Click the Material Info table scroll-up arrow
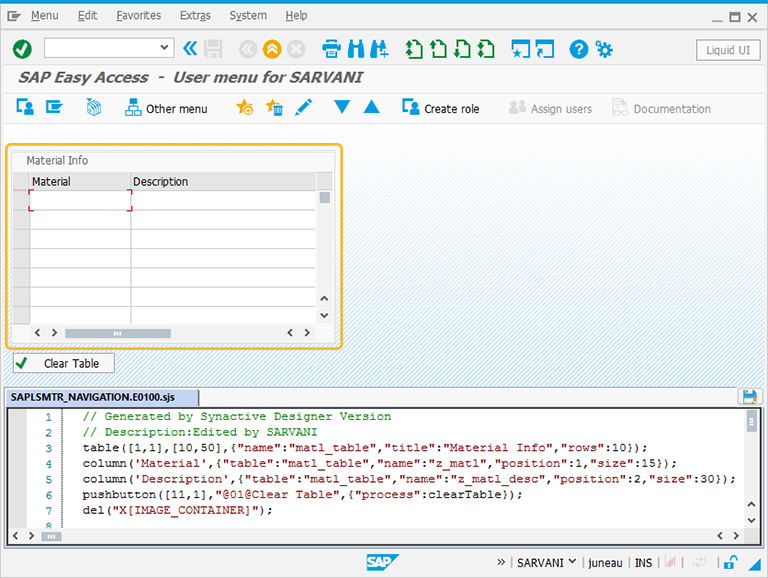The image size is (768, 578). pos(324,298)
